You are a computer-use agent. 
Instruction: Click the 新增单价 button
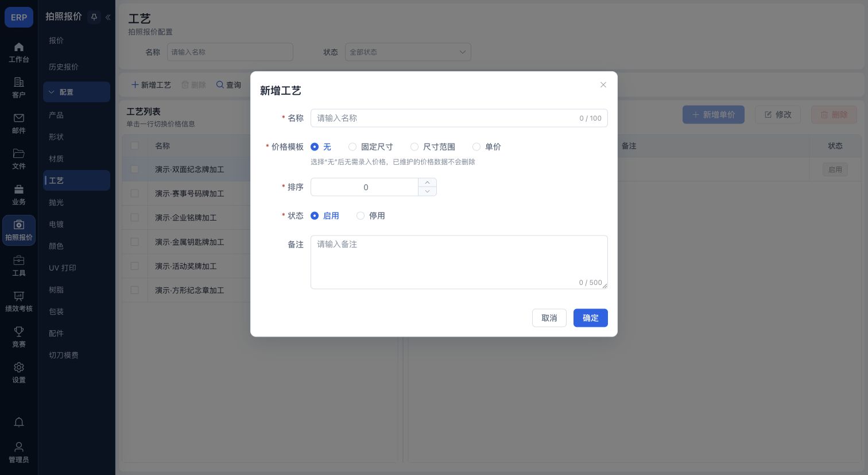coord(714,115)
